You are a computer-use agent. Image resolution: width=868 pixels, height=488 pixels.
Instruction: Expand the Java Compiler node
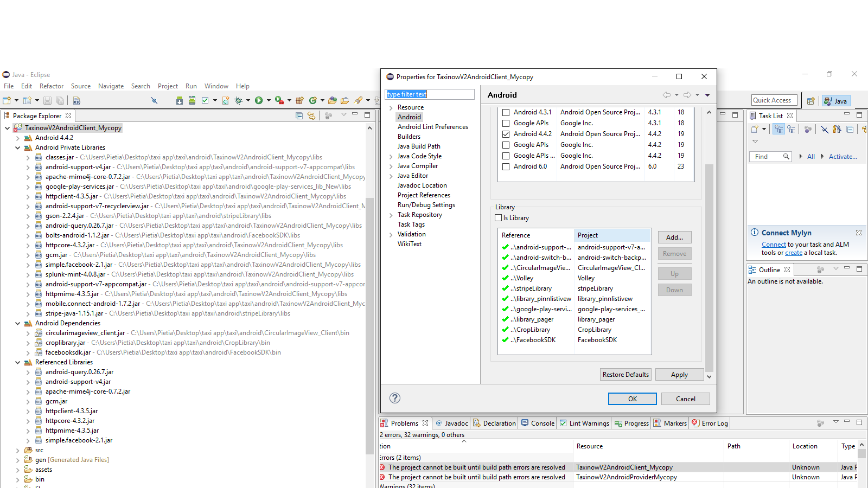(391, 166)
